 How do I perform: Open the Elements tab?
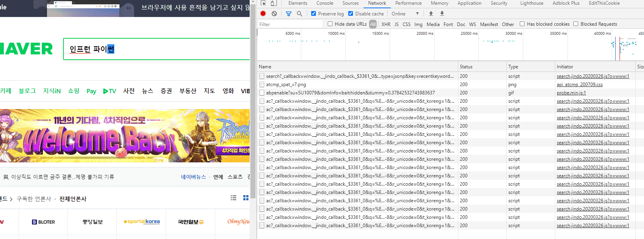[x=298, y=3]
